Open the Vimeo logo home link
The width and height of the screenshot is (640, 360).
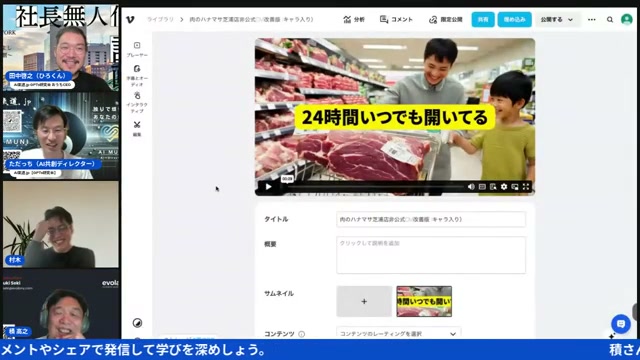pos(130,19)
